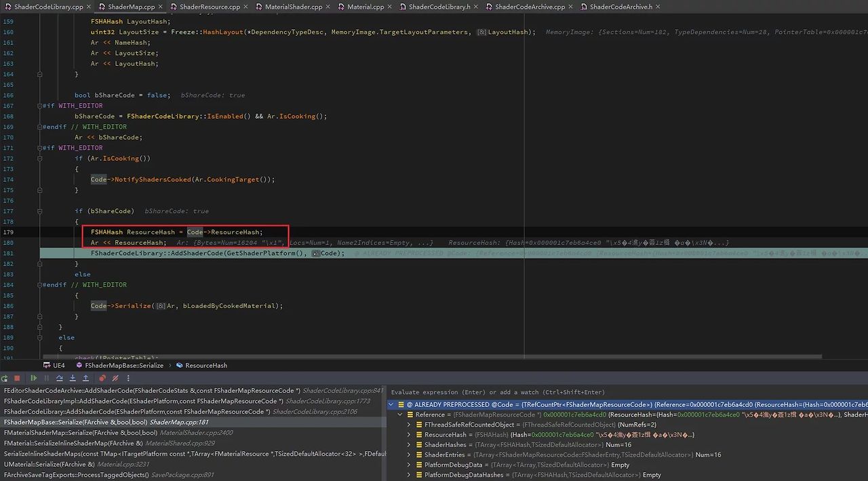
Task: Select FMaterialShaderMap::Serialize stack frame
Action: click(x=193, y=433)
